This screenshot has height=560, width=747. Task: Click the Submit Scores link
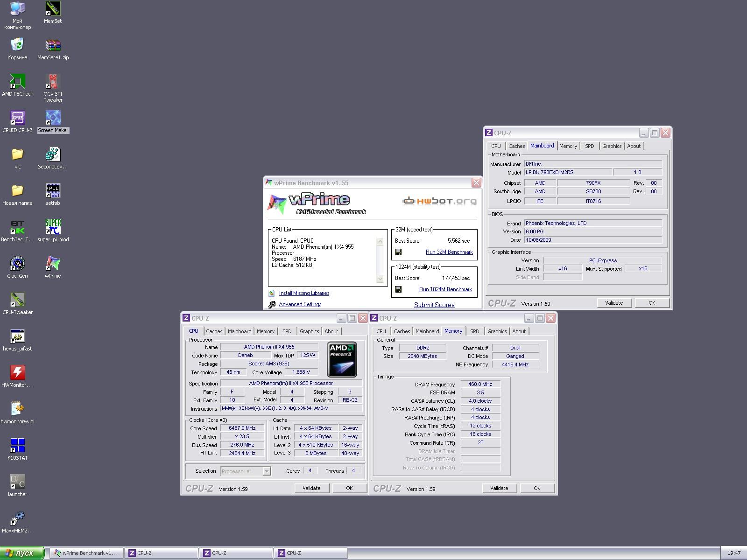click(434, 305)
